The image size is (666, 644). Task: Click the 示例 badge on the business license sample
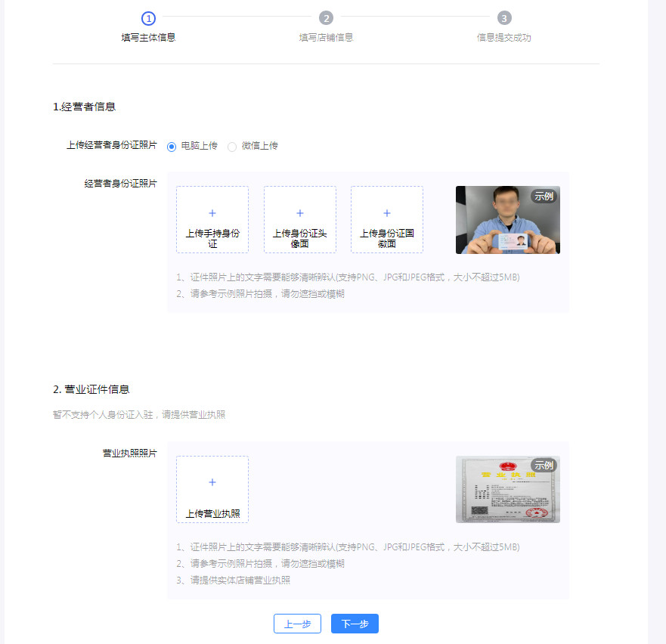(x=541, y=465)
